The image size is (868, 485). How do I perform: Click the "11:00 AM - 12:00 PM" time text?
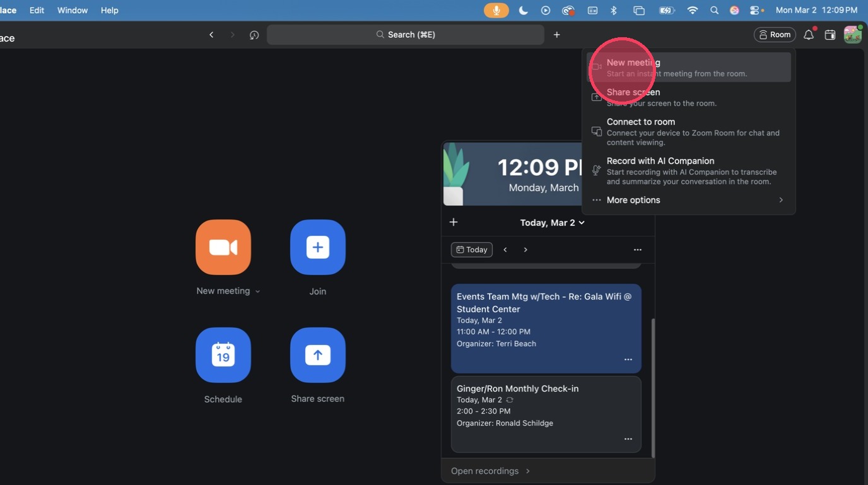click(493, 332)
